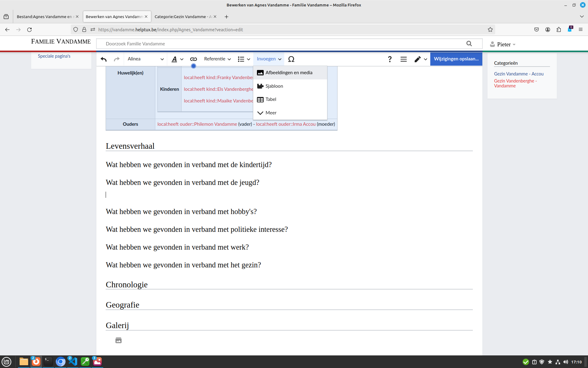Click the gallery image placeholder icon
Viewport: 588px width, 368px height.
(119, 340)
